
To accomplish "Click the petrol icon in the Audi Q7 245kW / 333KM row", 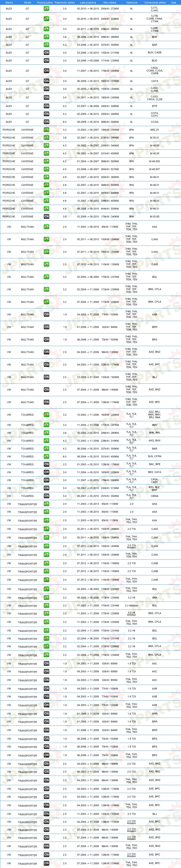I will [x=46, y=19].
